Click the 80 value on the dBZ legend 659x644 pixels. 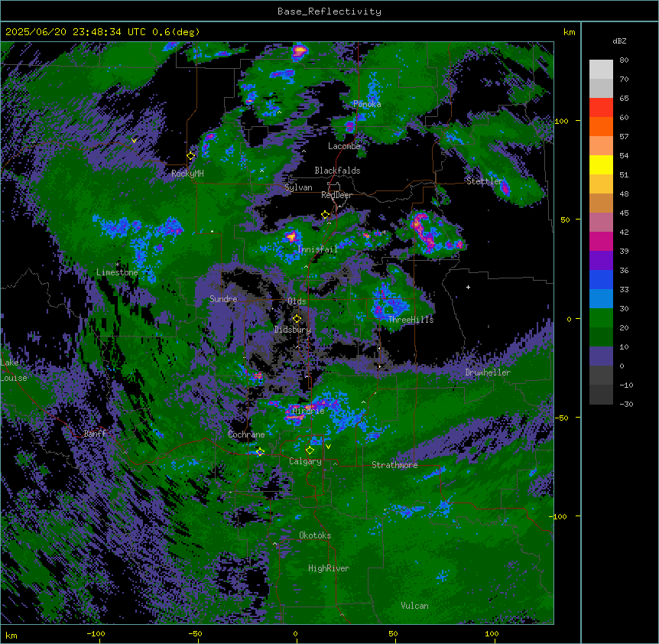(624, 60)
